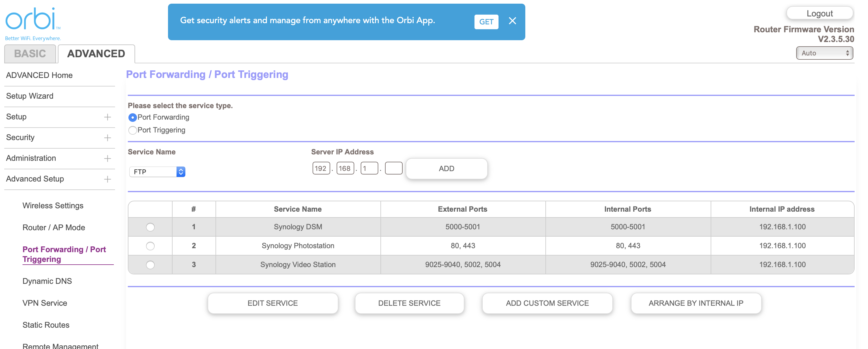Switch to the BASIC tab

pos(30,54)
